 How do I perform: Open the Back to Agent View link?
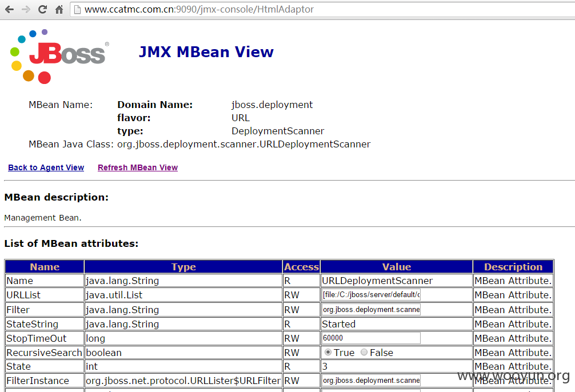coord(46,167)
